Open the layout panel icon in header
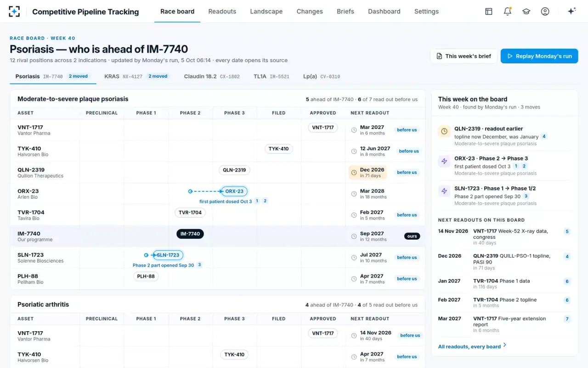Image resolution: width=588 pixels, height=368 pixels. tap(489, 11)
